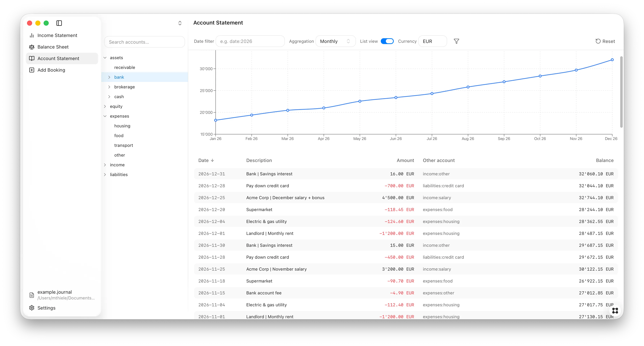This screenshot has width=644, height=346.
Task: Click the 32'060.10 EUR balance cell
Action: [596, 174]
